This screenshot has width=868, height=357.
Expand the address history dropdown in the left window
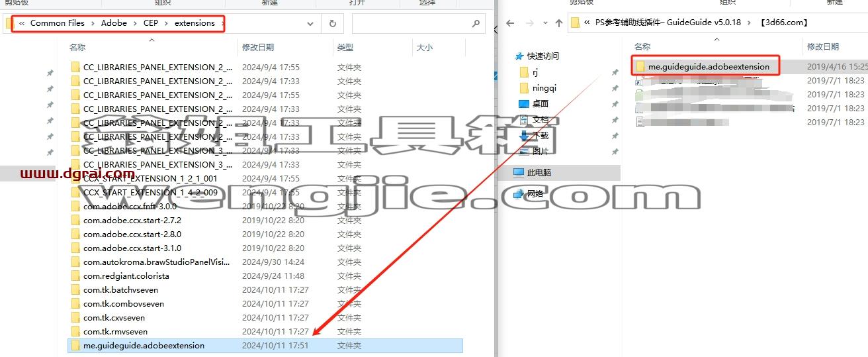tap(311, 23)
